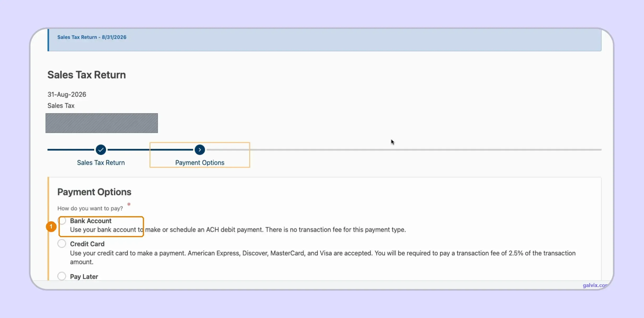Click the Payment Options step arrow icon
The height and width of the screenshot is (318, 644).
(x=200, y=150)
